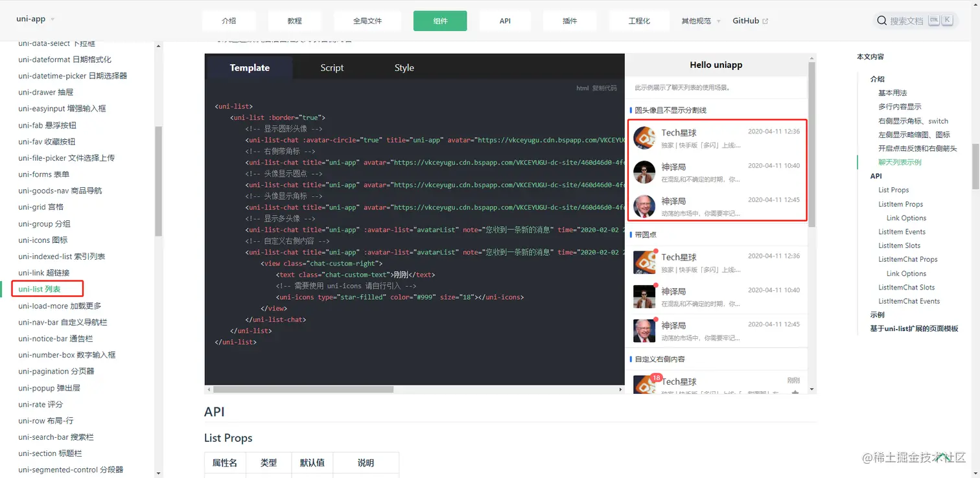Open uni-datetime-picker 日期选择器 in sidebar
The height and width of the screenshot is (478, 980).
(x=73, y=76)
